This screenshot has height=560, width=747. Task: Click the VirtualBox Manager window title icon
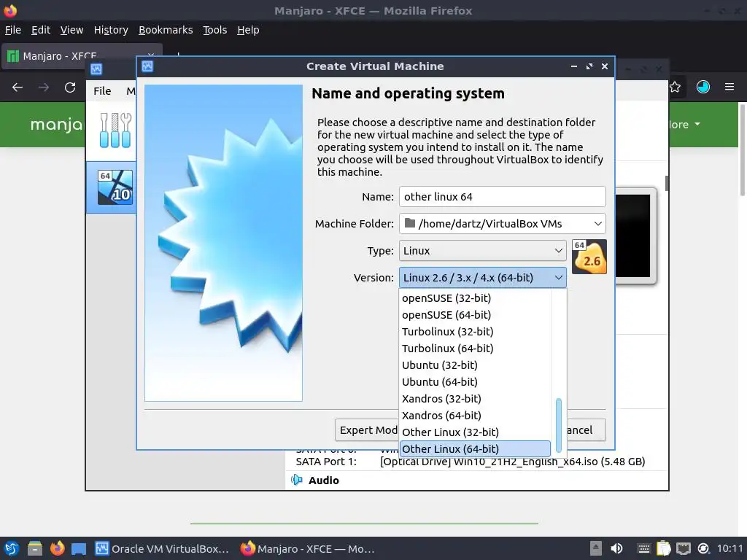[x=96, y=69]
